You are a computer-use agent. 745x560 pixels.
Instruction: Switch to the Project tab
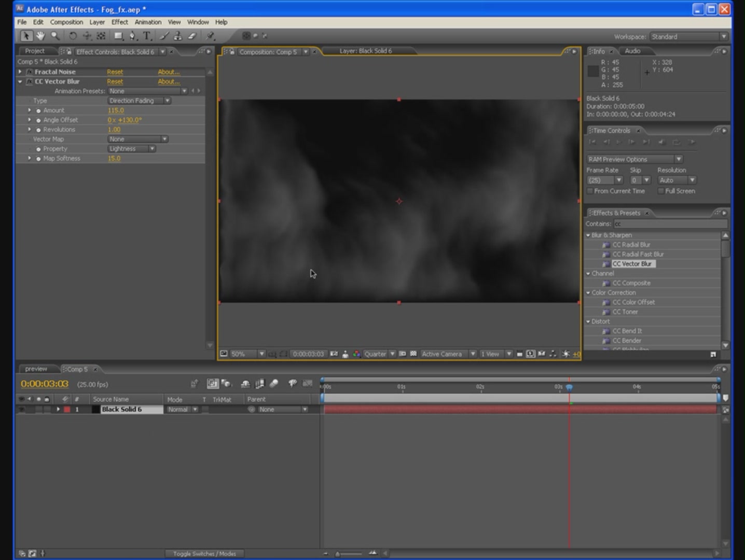[35, 51]
